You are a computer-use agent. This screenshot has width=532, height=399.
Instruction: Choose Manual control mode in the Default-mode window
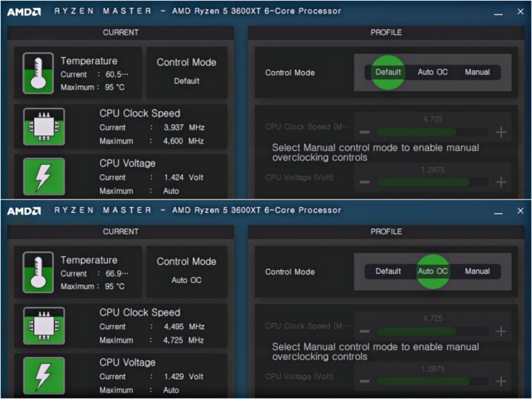pyautogui.click(x=477, y=72)
